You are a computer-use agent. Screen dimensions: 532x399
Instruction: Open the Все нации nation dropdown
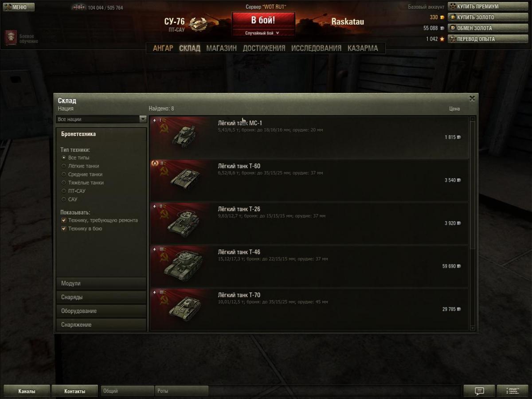coord(101,119)
